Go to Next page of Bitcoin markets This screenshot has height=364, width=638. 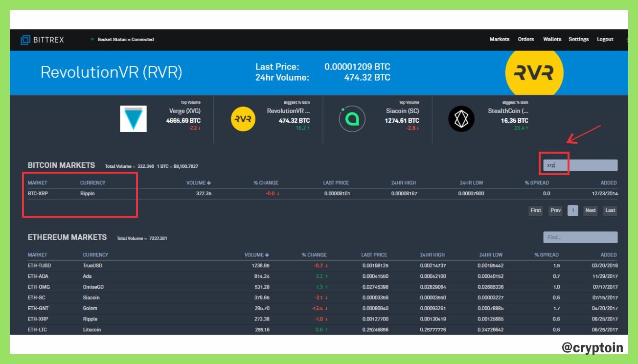(x=591, y=210)
